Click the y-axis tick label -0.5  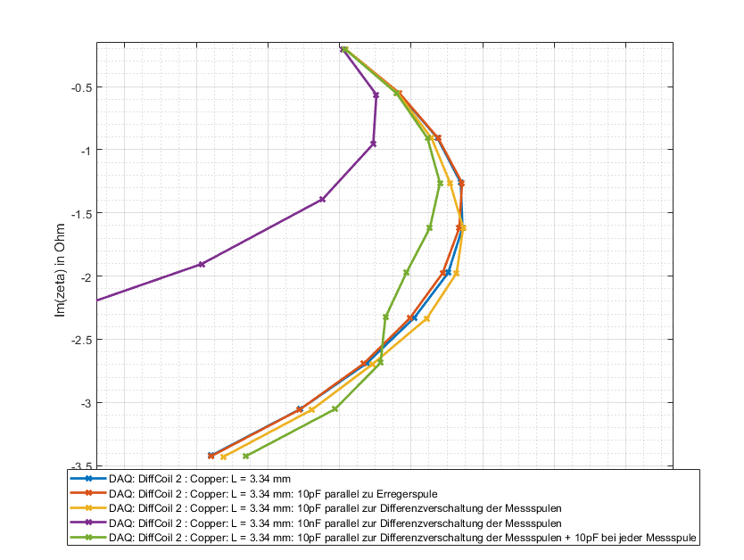(80, 87)
